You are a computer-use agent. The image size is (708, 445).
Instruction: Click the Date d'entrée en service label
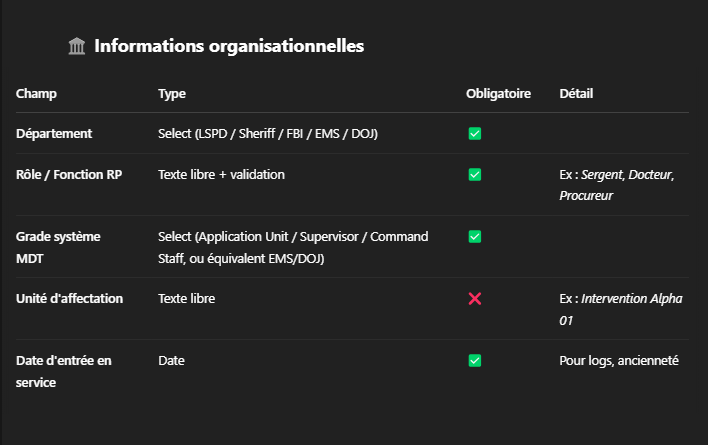[63, 370]
